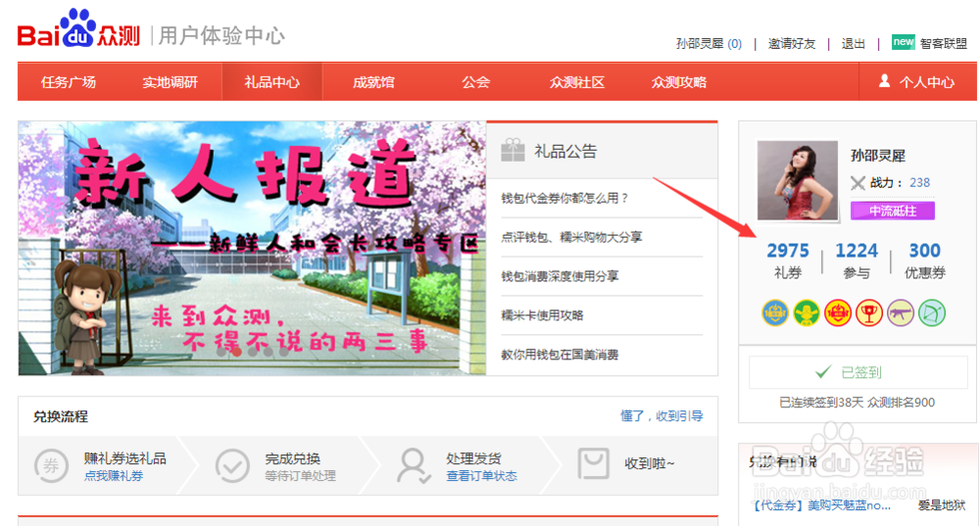Click the Baidu 众测 paw logo
This screenshot has height=526, width=980.
coord(78,28)
